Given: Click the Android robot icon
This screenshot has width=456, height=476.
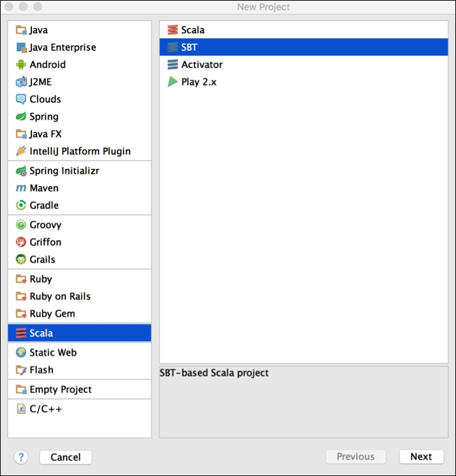Looking at the screenshot, I should pos(21,65).
